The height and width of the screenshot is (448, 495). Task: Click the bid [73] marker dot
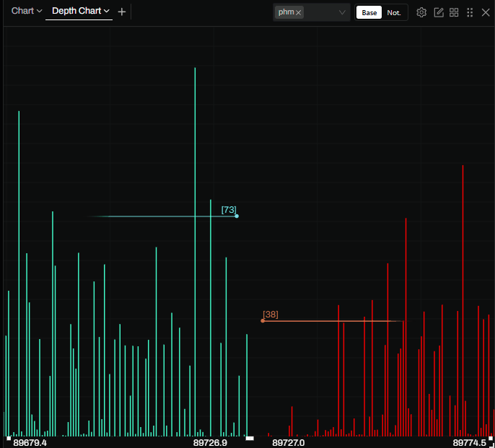(x=237, y=216)
